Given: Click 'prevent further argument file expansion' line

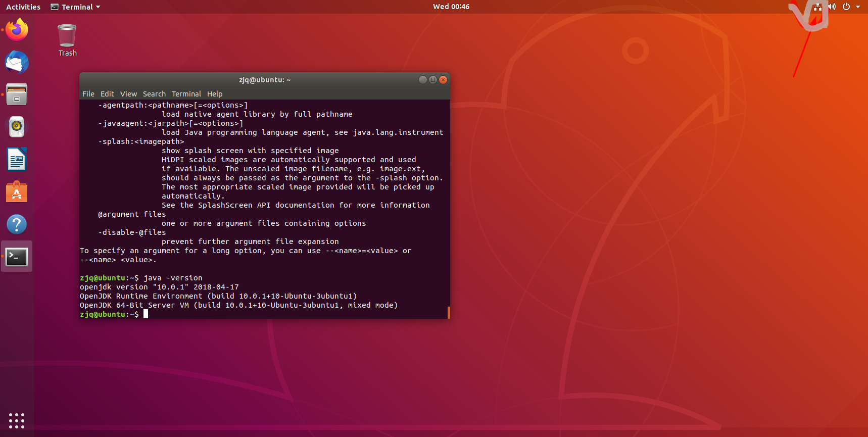Looking at the screenshot, I should coord(250,241).
